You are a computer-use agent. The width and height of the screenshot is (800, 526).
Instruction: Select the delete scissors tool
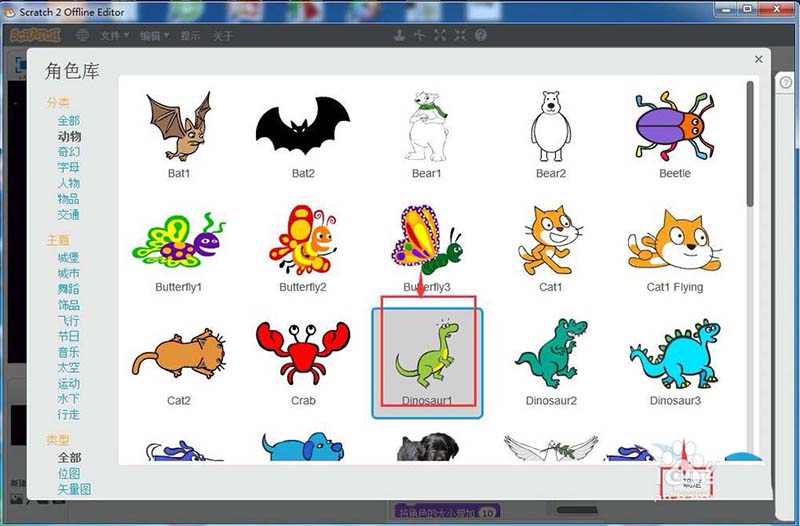click(x=419, y=35)
